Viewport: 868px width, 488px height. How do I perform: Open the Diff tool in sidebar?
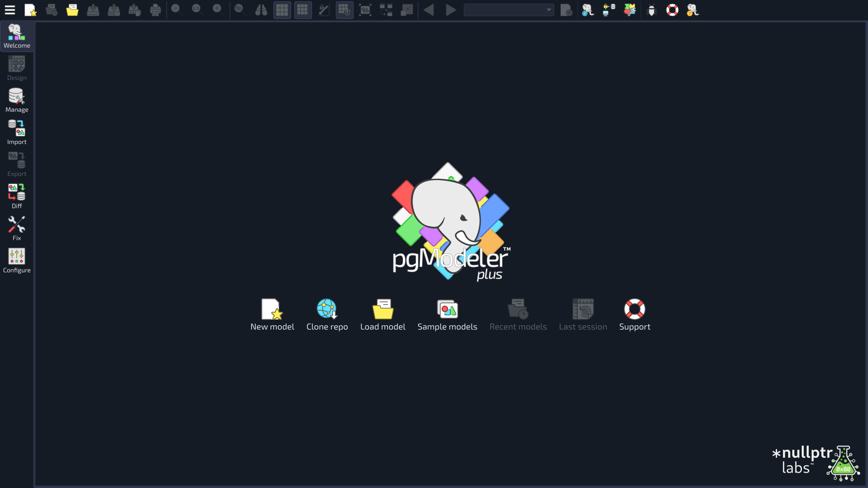tap(17, 197)
